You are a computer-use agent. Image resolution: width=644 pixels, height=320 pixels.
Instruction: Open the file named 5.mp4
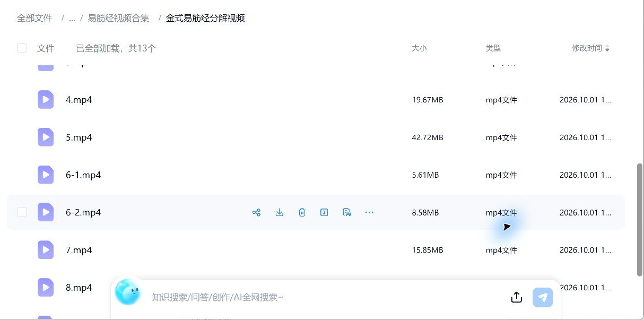[79, 137]
